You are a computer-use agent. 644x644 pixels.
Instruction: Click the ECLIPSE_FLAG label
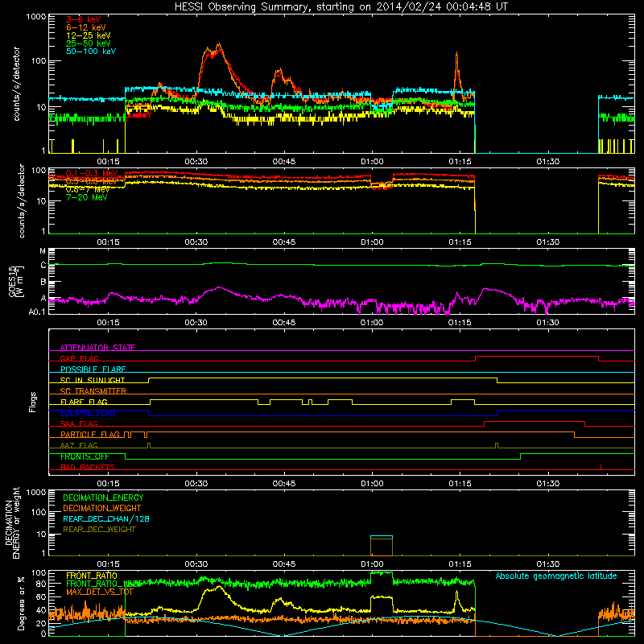click(x=88, y=413)
